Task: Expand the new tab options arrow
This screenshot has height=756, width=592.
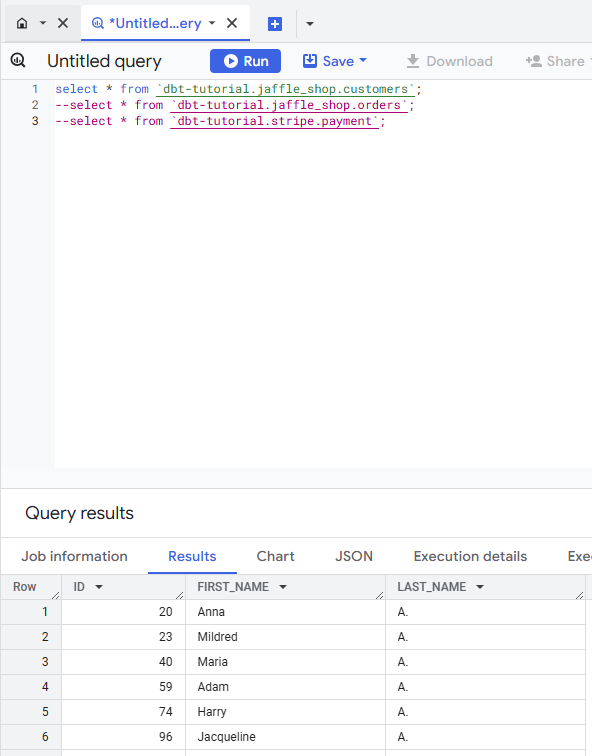Action: click(310, 24)
